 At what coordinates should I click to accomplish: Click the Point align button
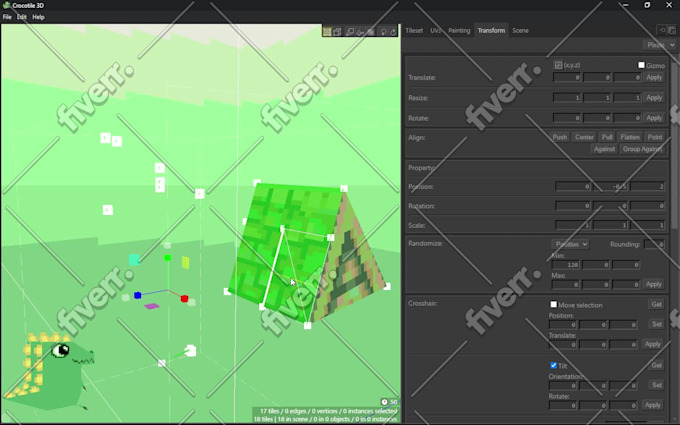click(x=655, y=137)
